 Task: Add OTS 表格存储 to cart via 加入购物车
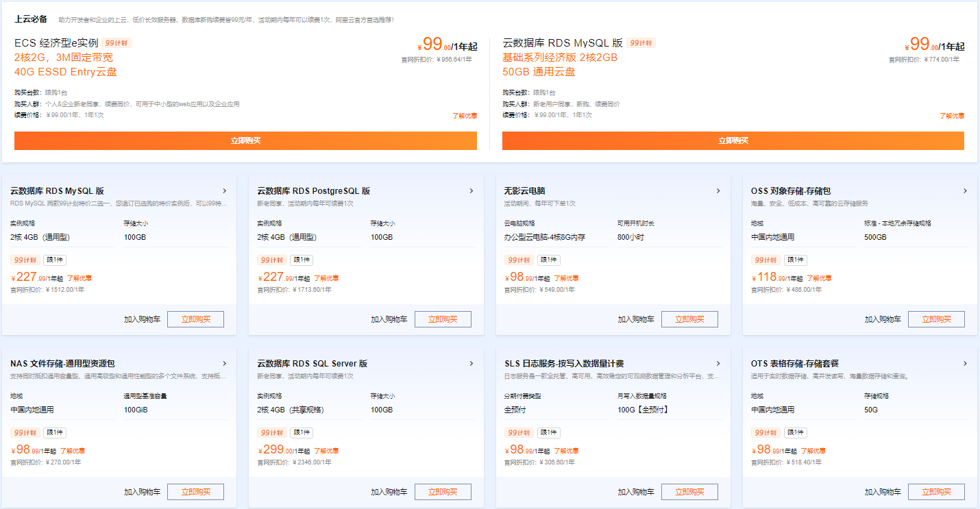click(x=883, y=492)
